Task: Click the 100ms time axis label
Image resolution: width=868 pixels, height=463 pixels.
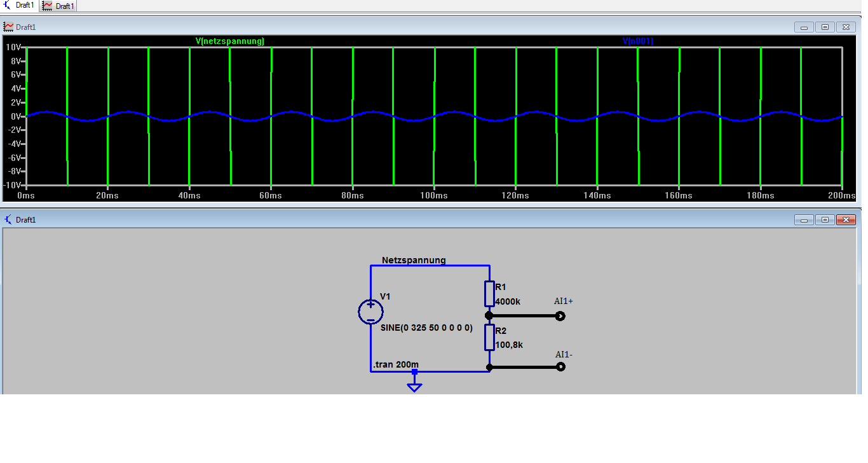Action: pos(433,196)
